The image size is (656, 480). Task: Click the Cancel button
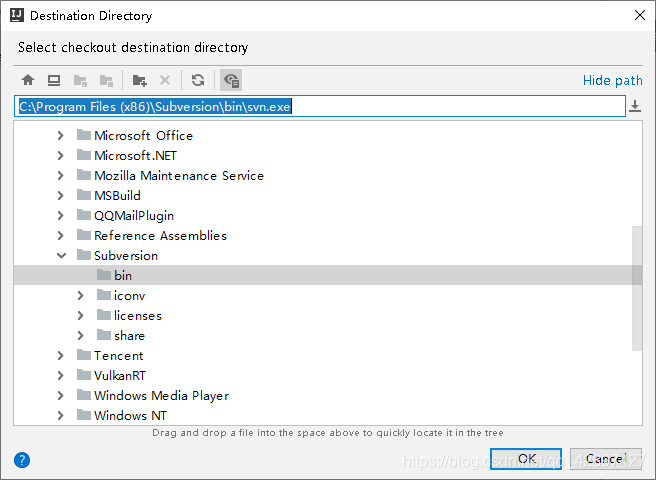click(x=606, y=459)
